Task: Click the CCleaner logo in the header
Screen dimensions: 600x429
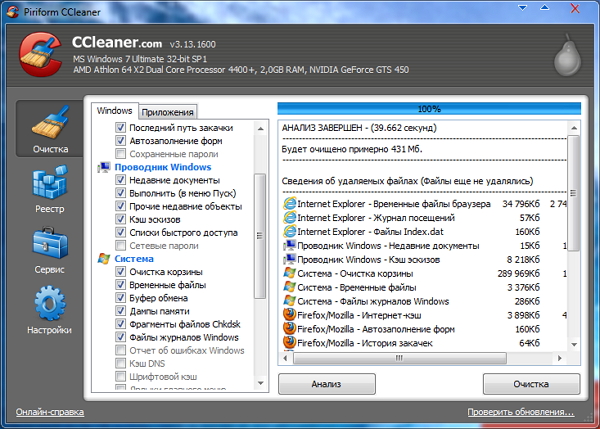Action: click(x=40, y=54)
